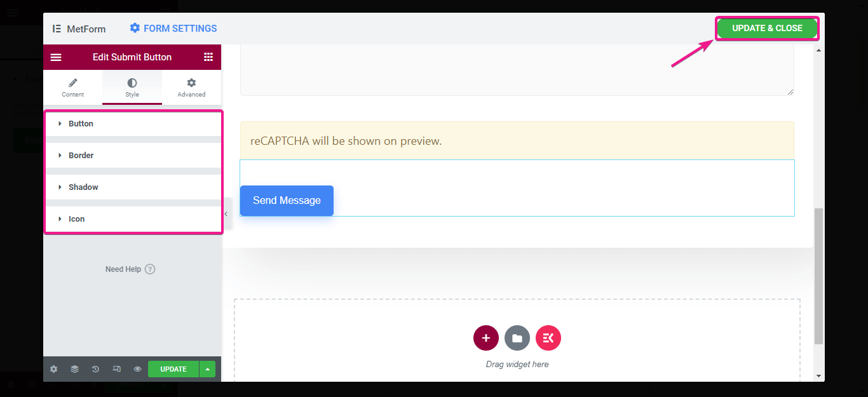Click the ElementsKit pink icon
Image resolution: width=868 pixels, height=397 pixels.
click(x=548, y=338)
